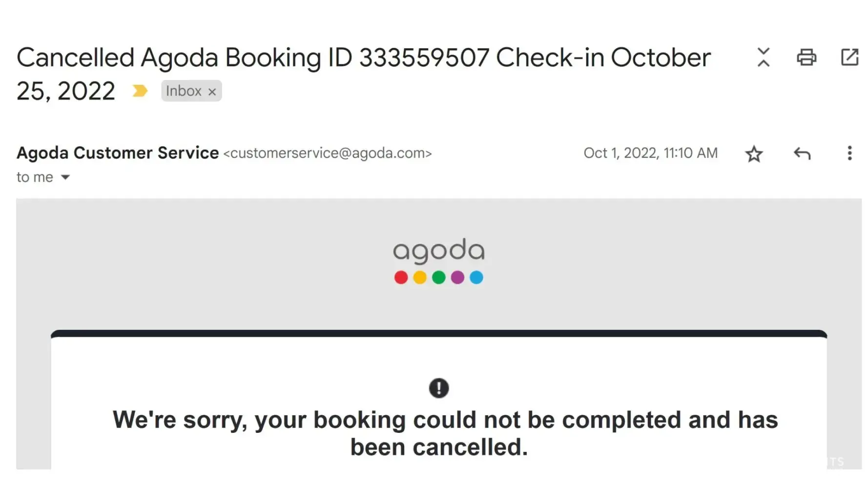This screenshot has width=868, height=488.
Task: Click the Inbox label chip
Action: pyautogui.click(x=184, y=91)
